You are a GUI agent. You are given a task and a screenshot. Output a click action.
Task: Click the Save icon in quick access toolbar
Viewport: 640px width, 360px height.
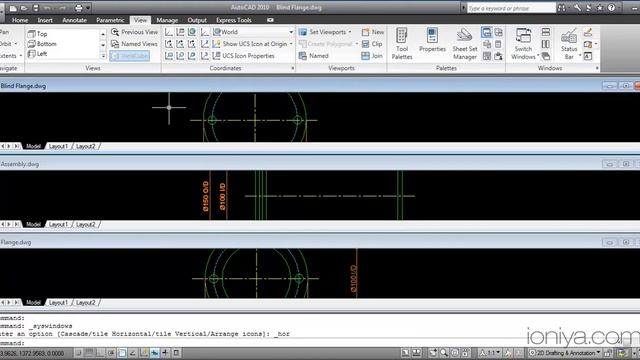[x=36, y=8]
